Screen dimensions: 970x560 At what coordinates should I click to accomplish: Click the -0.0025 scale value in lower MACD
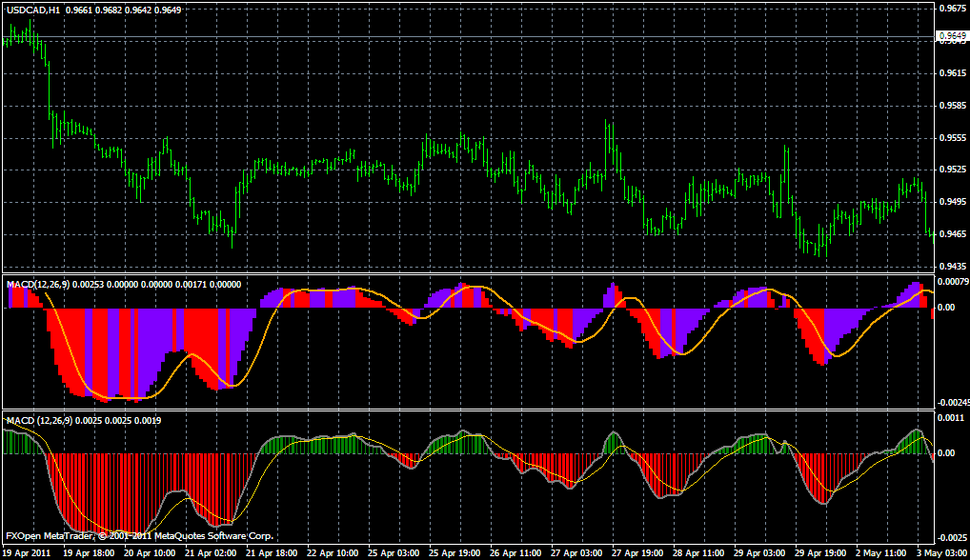953,538
